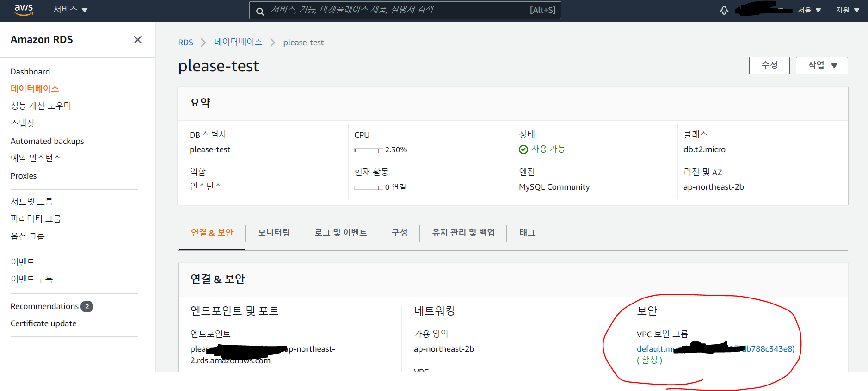Click the search magnifier icon

(x=260, y=11)
